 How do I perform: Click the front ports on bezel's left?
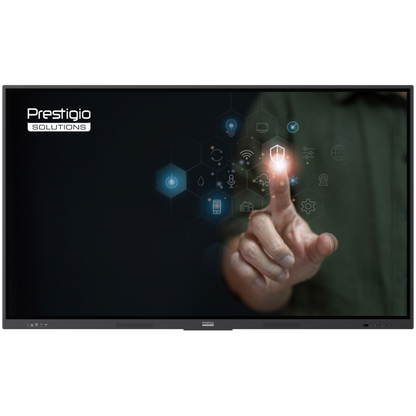pyautogui.click(x=37, y=324)
